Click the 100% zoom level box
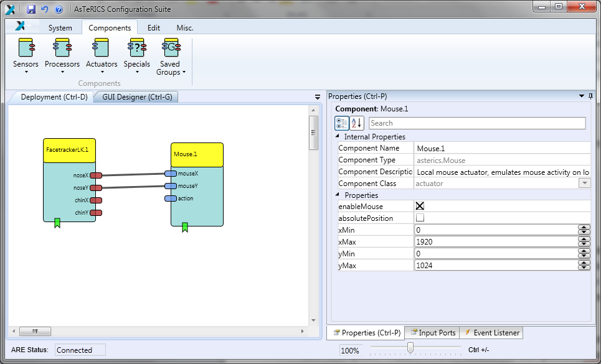601x364 pixels. (x=350, y=350)
